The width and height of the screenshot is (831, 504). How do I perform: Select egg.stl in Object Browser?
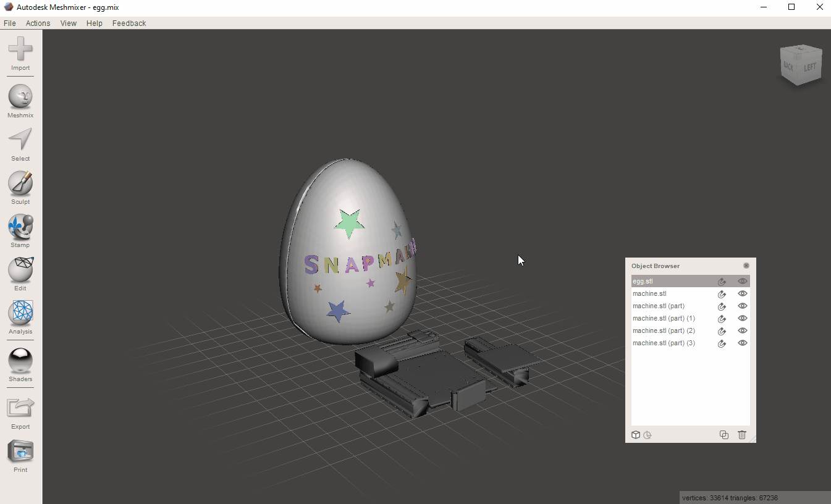(x=691, y=282)
